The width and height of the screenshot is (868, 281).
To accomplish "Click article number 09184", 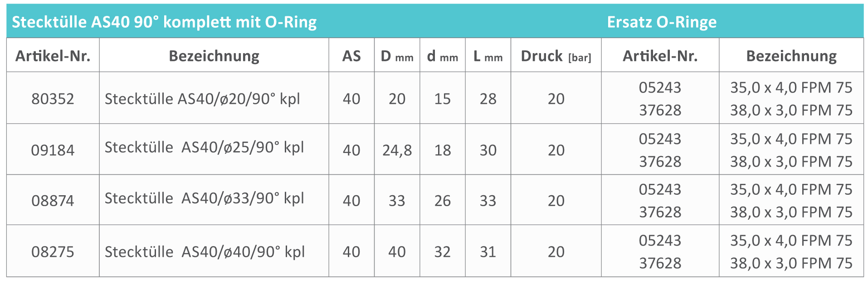I will click(x=53, y=150).
